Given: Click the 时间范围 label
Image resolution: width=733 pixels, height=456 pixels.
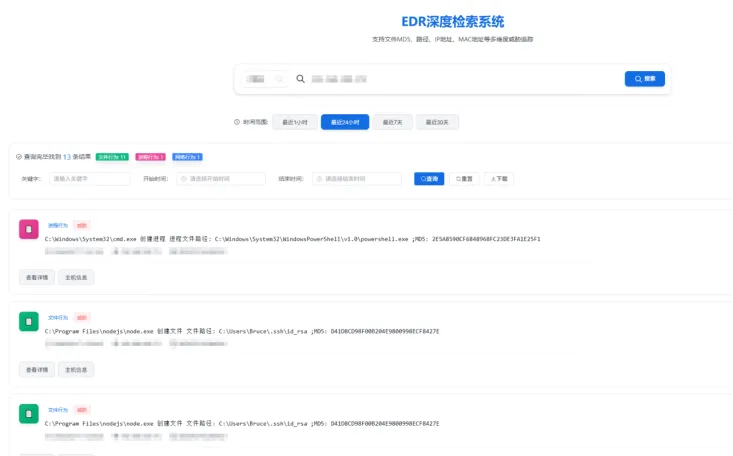Looking at the screenshot, I should point(255,122).
